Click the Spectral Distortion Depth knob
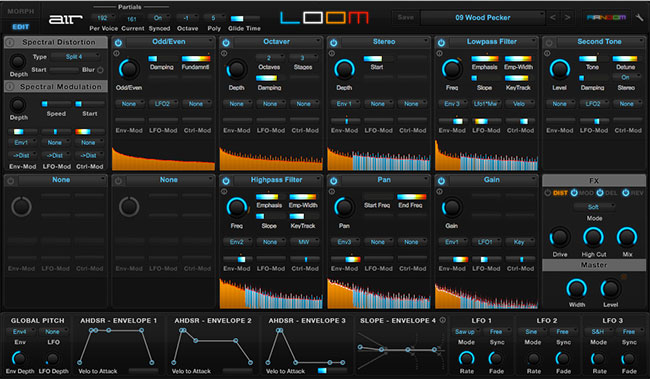Image resolution: width=650 pixels, height=379 pixels. click(18, 62)
